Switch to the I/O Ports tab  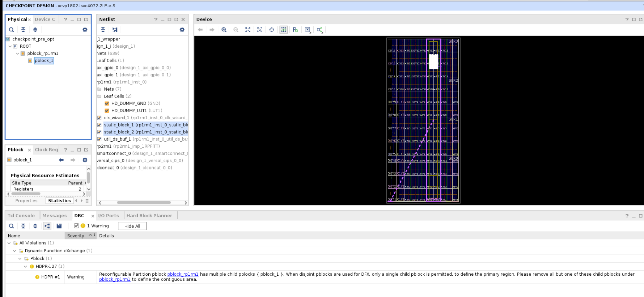coord(109,216)
